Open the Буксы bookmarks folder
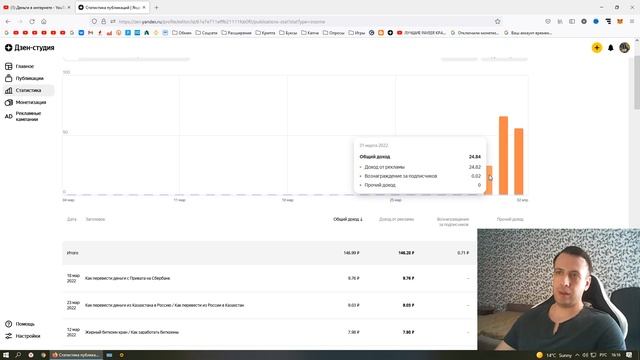Screen dimensions: 640x360 point(288,33)
